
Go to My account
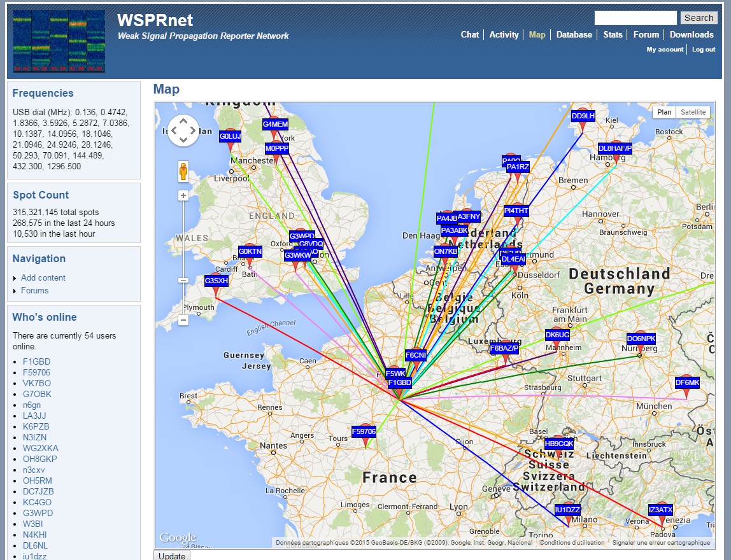665,50
